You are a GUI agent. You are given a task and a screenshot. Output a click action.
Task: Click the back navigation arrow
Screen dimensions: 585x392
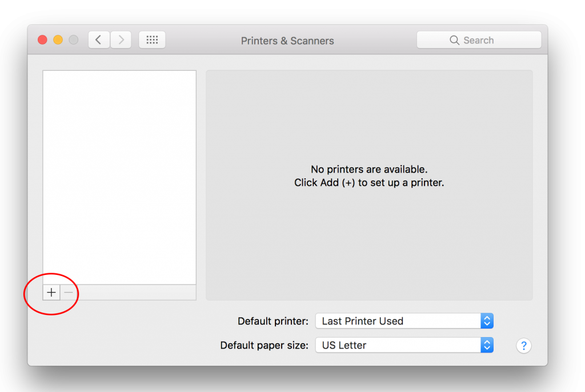tap(98, 39)
